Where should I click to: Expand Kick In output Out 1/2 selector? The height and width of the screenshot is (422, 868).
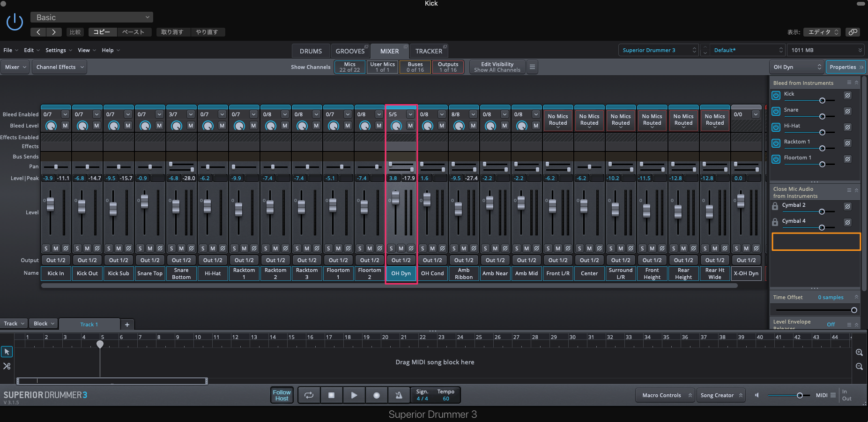56,260
